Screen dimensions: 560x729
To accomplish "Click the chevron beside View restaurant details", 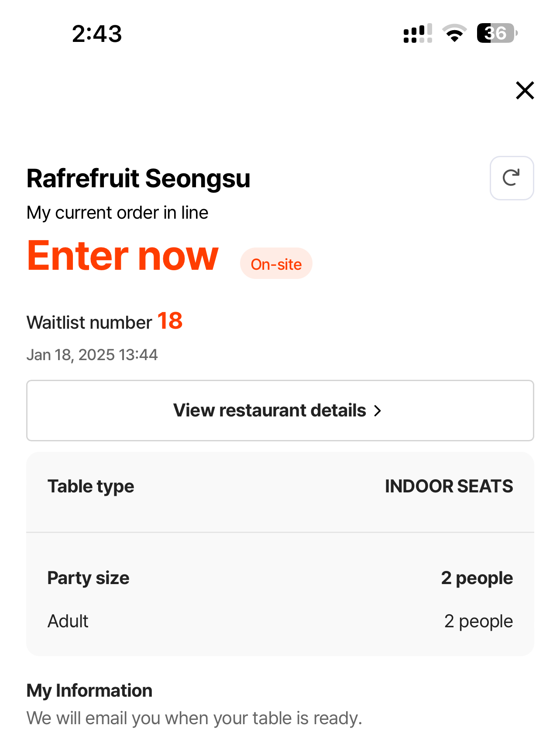I will [378, 411].
